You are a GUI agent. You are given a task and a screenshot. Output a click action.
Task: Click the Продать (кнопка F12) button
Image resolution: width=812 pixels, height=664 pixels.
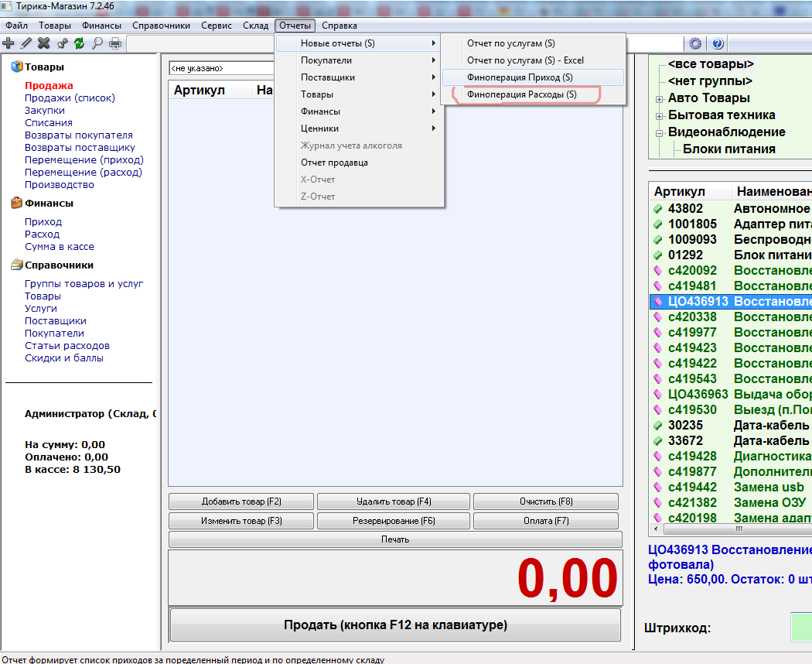[x=395, y=625]
